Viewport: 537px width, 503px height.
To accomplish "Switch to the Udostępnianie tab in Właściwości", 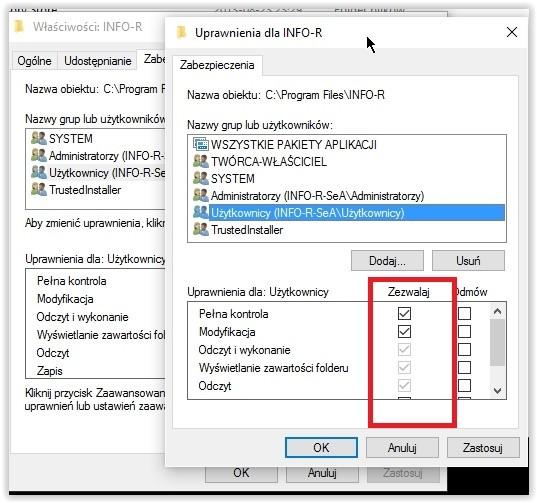I will click(x=98, y=61).
